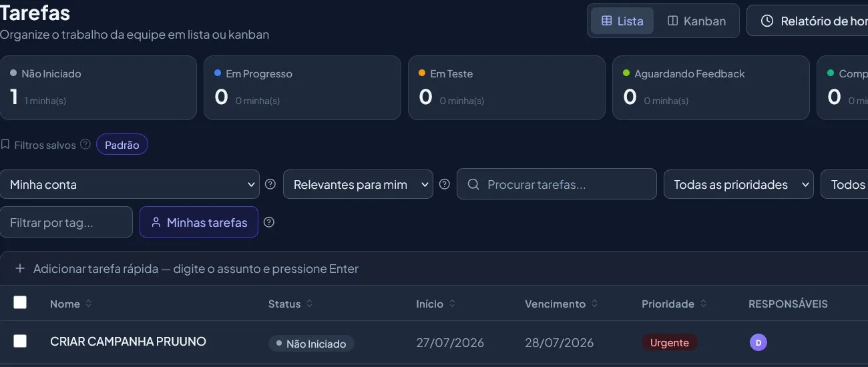
Task: Sort by Prioridade column arrows
Action: (703, 304)
